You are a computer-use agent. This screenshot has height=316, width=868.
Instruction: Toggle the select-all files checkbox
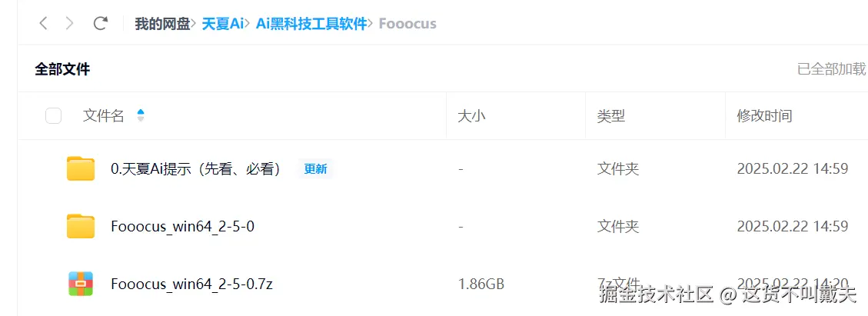click(x=53, y=115)
